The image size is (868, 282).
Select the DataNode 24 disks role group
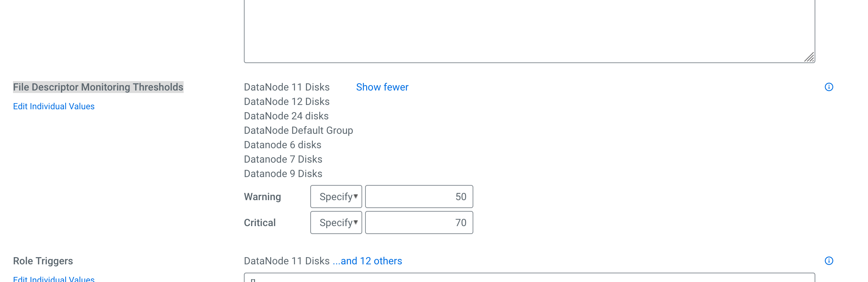point(286,116)
